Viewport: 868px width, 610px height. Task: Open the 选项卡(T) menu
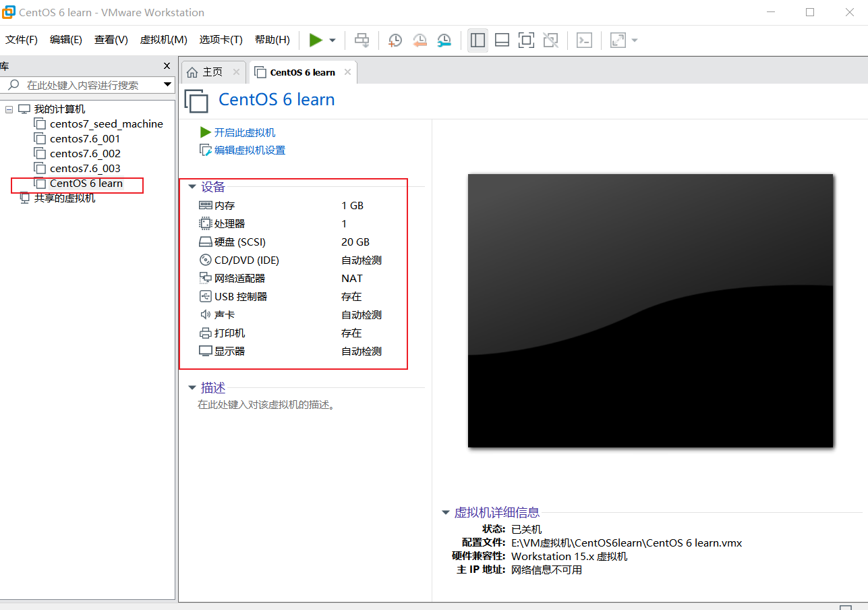pos(221,40)
